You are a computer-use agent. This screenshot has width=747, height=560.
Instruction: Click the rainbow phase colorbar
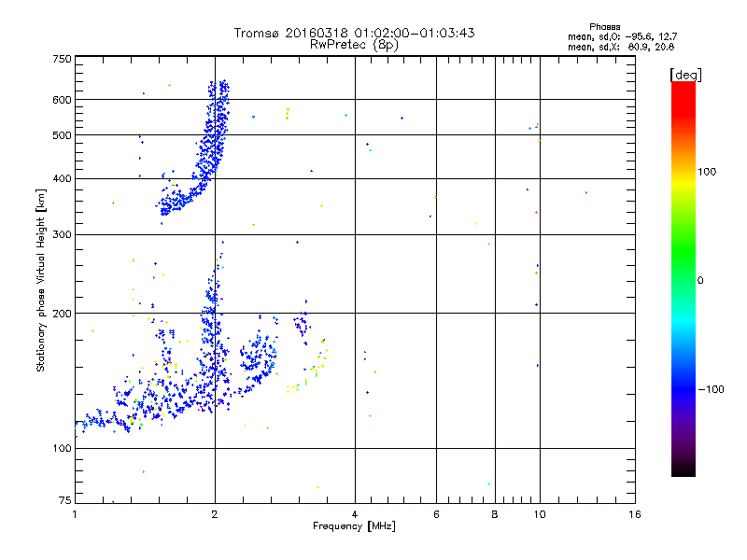click(x=684, y=278)
